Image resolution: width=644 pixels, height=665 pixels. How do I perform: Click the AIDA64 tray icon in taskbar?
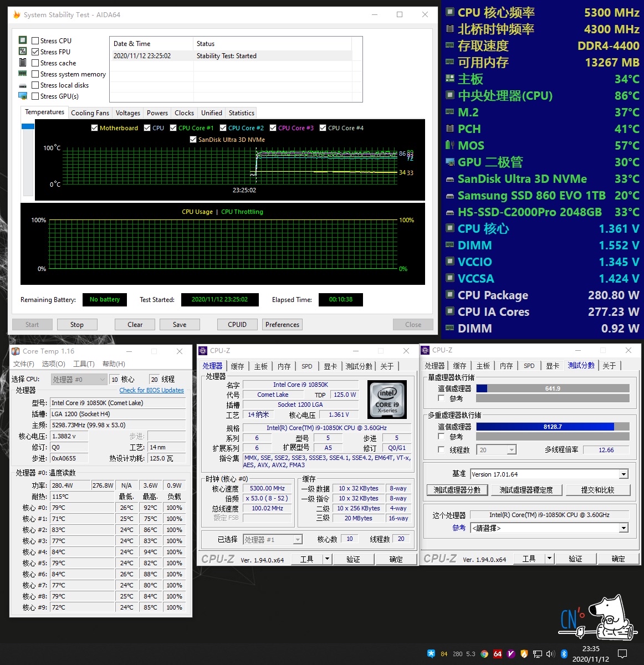pyautogui.click(x=498, y=654)
